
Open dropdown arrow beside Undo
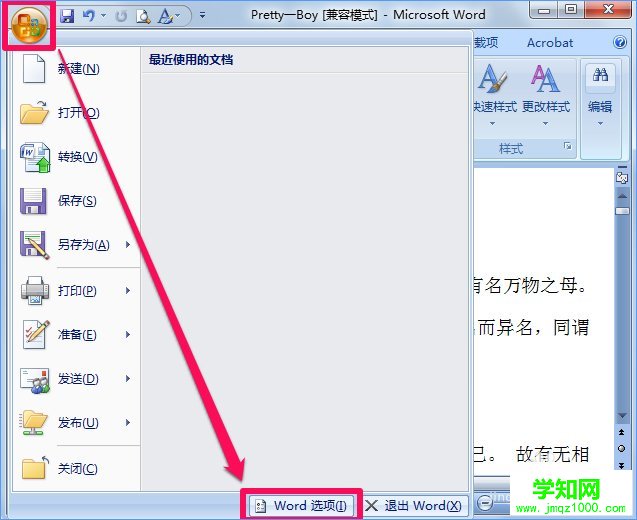104,16
